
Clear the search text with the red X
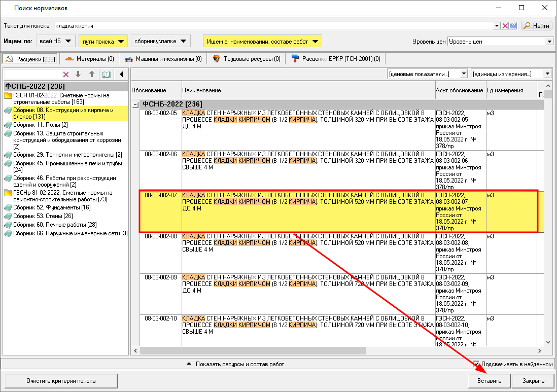[x=505, y=26]
